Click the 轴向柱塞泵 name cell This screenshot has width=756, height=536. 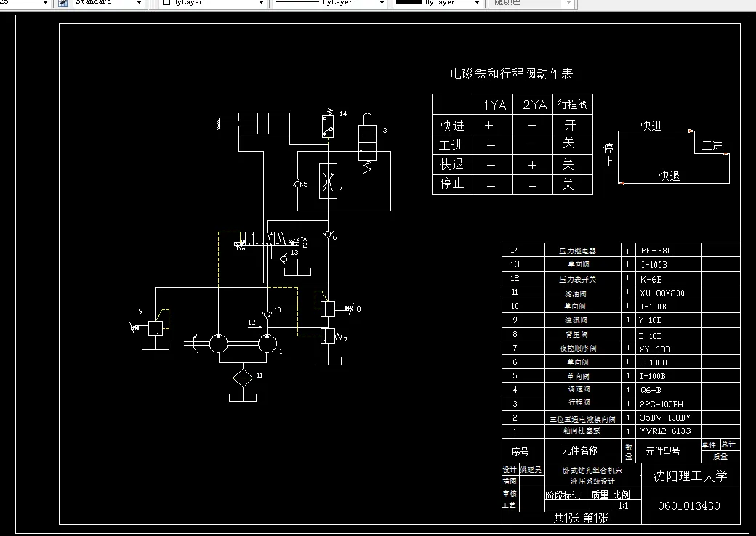click(582, 431)
